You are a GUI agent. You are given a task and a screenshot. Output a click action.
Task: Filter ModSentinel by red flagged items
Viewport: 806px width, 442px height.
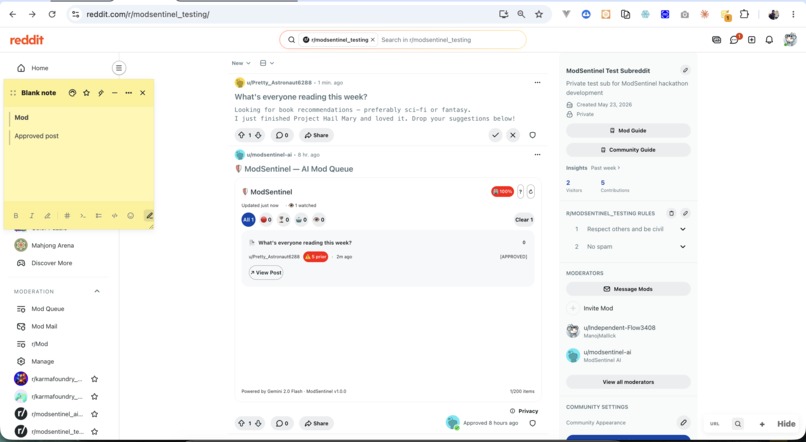[266, 219]
